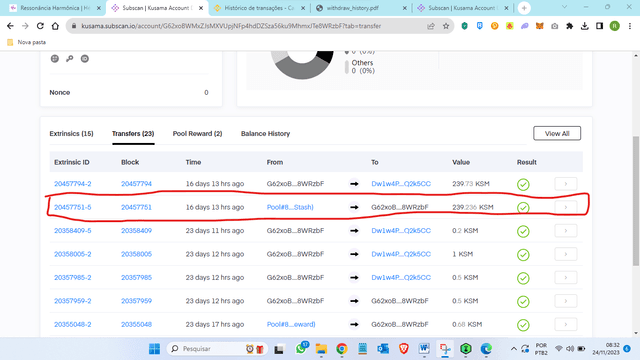Click the browser forward arrow
The image size is (640, 360).
pyautogui.click(x=25, y=26)
